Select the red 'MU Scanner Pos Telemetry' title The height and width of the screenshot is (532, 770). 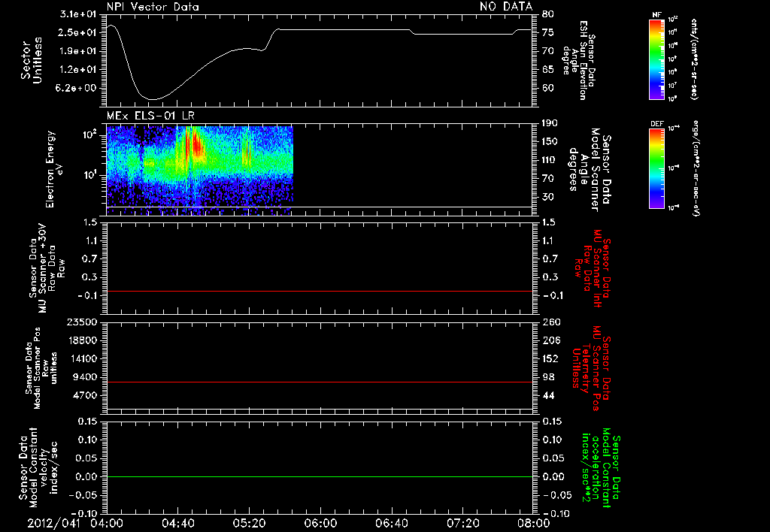pyautogui.click(x=591, y=368)
